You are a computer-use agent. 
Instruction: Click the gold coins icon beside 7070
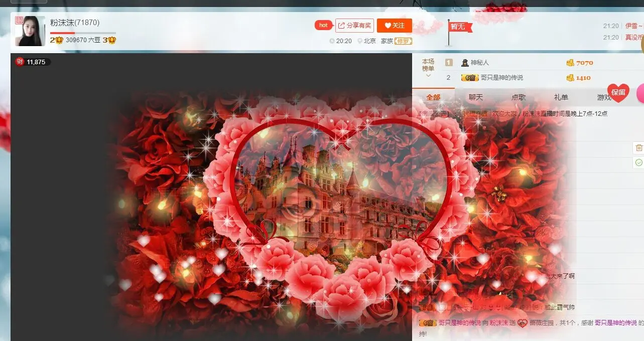[570, 63]
